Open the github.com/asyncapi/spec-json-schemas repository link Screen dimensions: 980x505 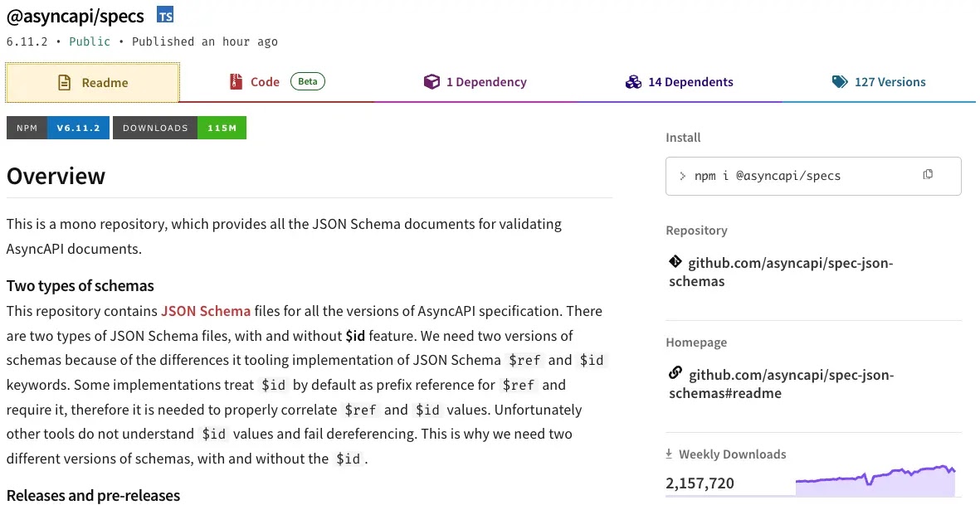click(x=781, y=271)
